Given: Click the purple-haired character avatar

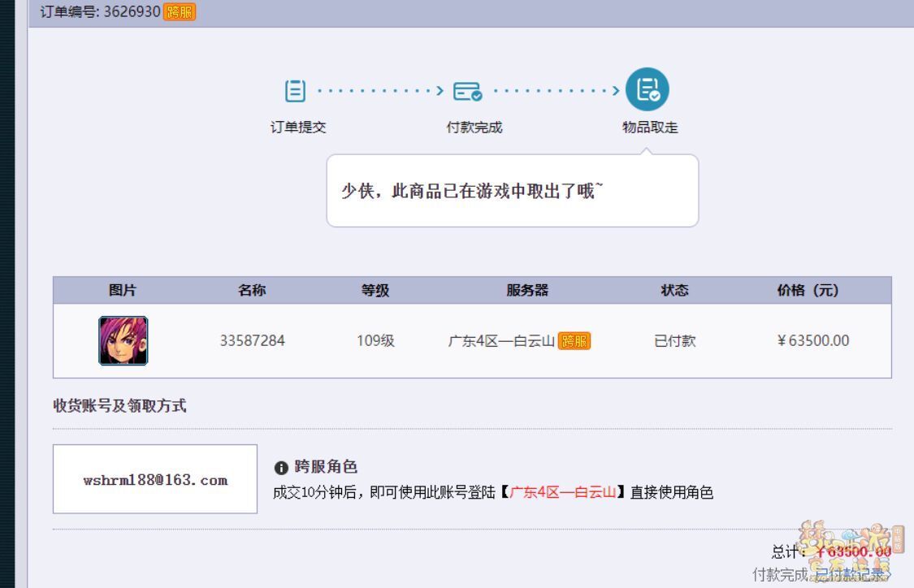Looking at the screenshot, I should (x=123, y=340).
